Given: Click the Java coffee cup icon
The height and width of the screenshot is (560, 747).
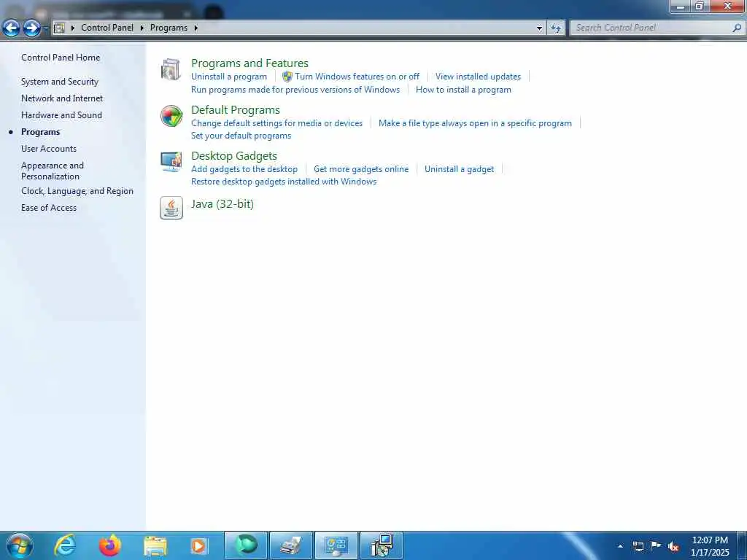Looking at the screenshot, I should pos(171,208).
